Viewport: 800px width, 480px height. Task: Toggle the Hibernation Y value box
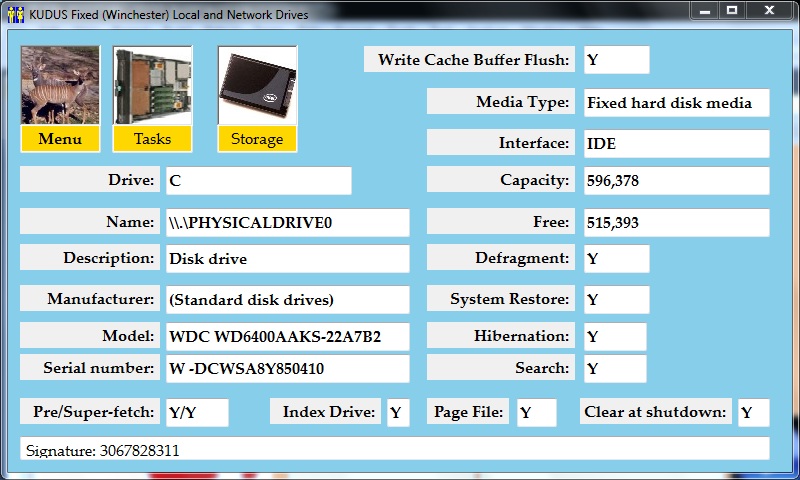pyautogui.click(x=615, y=337)
